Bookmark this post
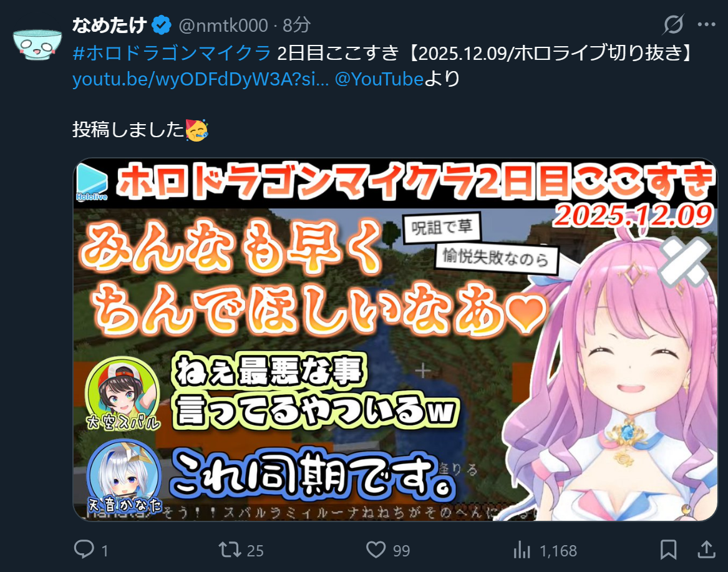The image size is (728, 572). (x=668, y=550)
